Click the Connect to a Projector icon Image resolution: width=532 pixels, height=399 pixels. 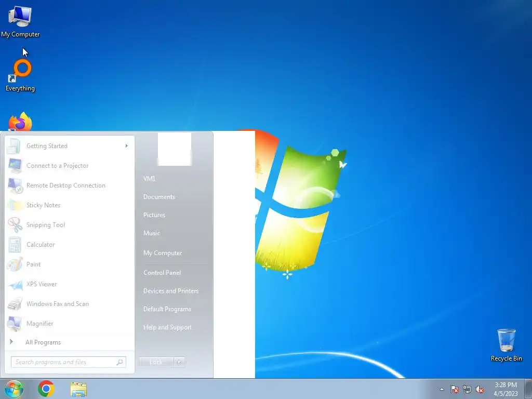(15, 166)
